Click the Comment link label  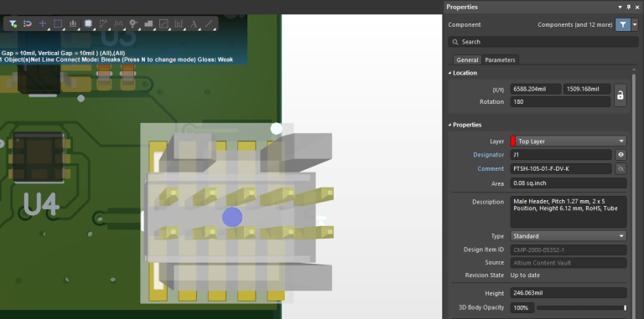(x=491, y=168)
